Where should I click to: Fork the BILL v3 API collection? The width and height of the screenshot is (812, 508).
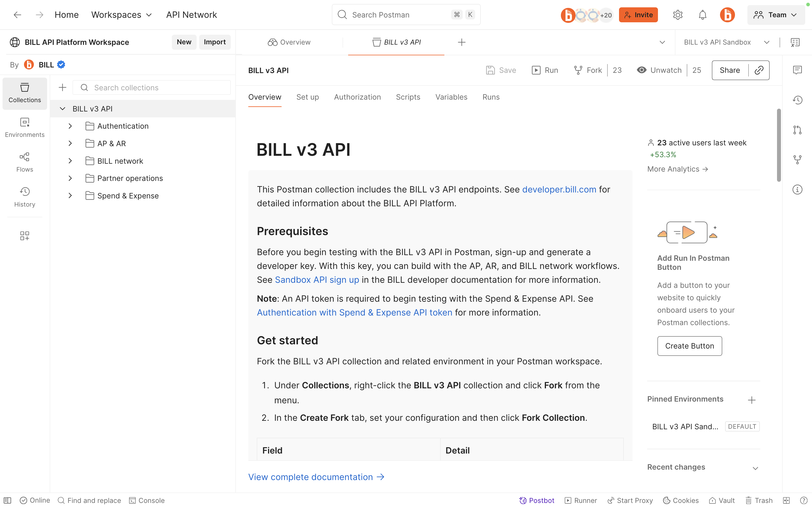(588, 70)
